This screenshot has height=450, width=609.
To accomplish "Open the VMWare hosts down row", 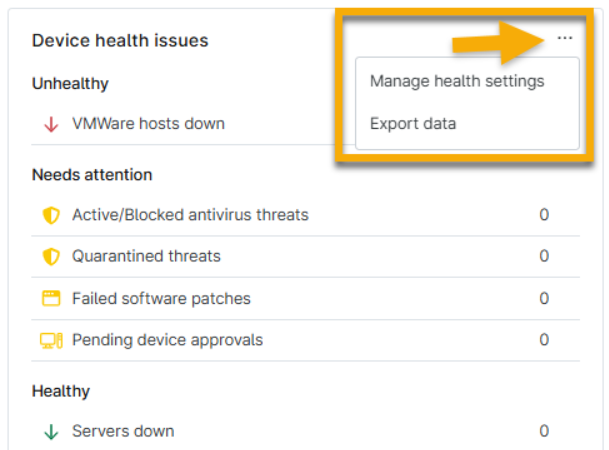I will tap(148, 124).
